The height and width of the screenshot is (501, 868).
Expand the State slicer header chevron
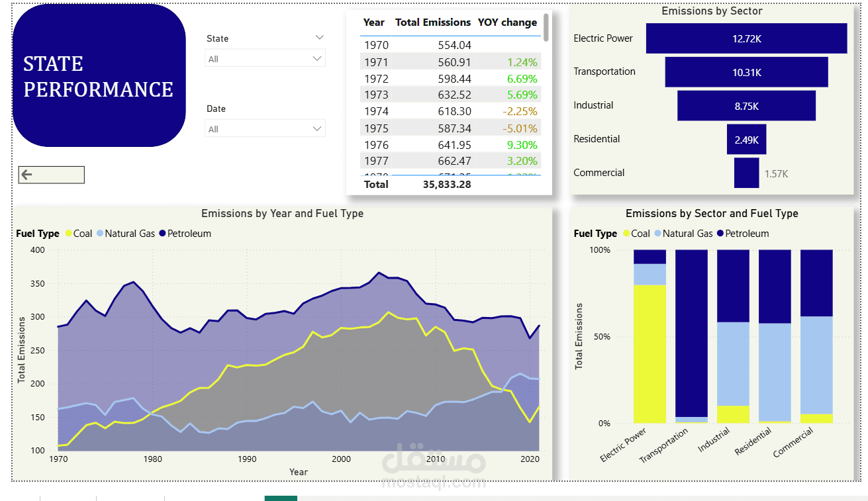(320, 38)
